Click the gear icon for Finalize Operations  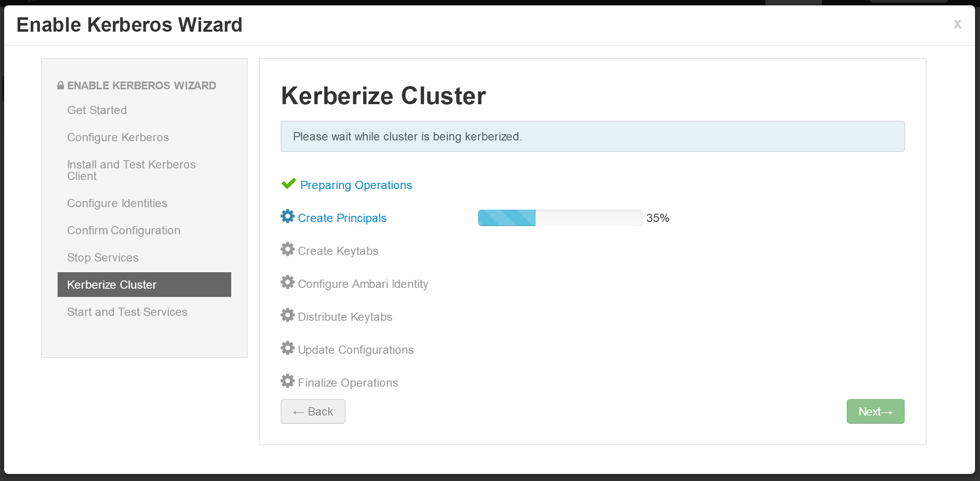(x=288, y=381)
